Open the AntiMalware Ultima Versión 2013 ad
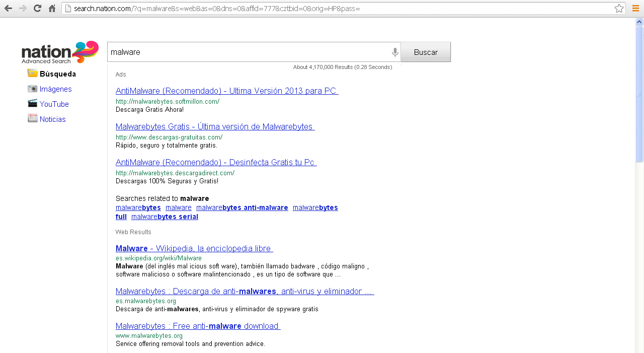The image size is (644, 353). [227, 91]
